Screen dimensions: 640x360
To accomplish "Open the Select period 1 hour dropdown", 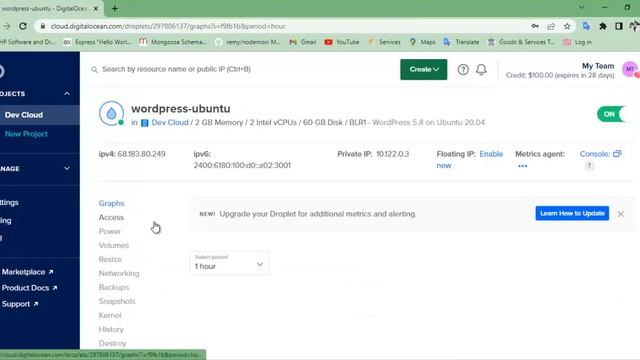I will [229, 262].
